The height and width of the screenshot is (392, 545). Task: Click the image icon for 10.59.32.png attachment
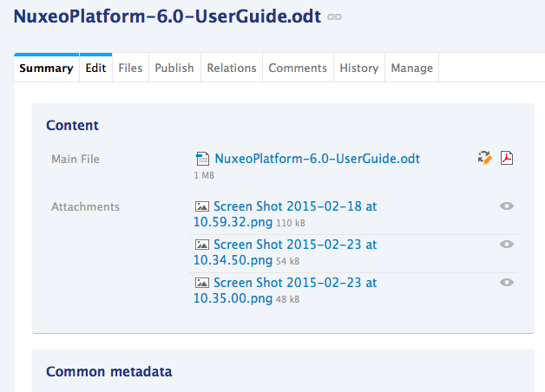[x=201, y=206]
